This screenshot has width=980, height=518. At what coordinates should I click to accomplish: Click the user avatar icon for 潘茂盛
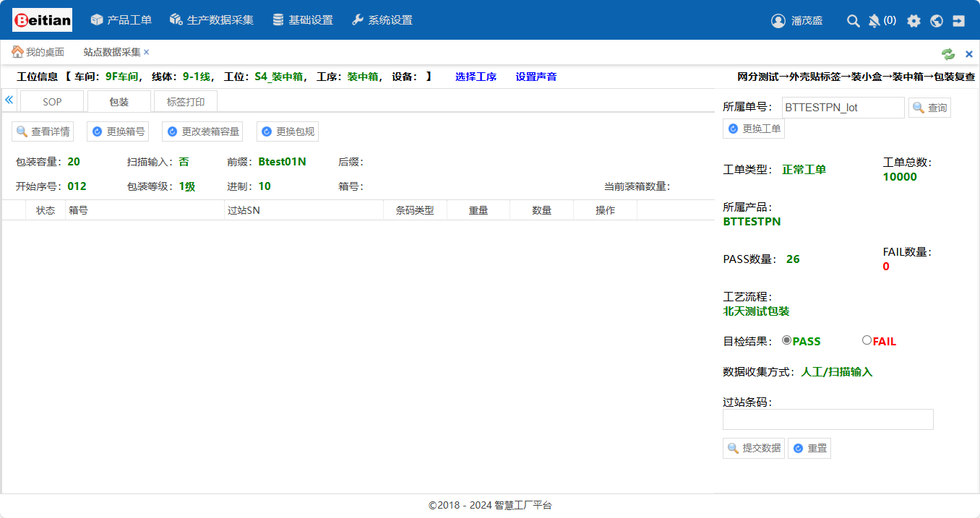[x=778, y=21]
